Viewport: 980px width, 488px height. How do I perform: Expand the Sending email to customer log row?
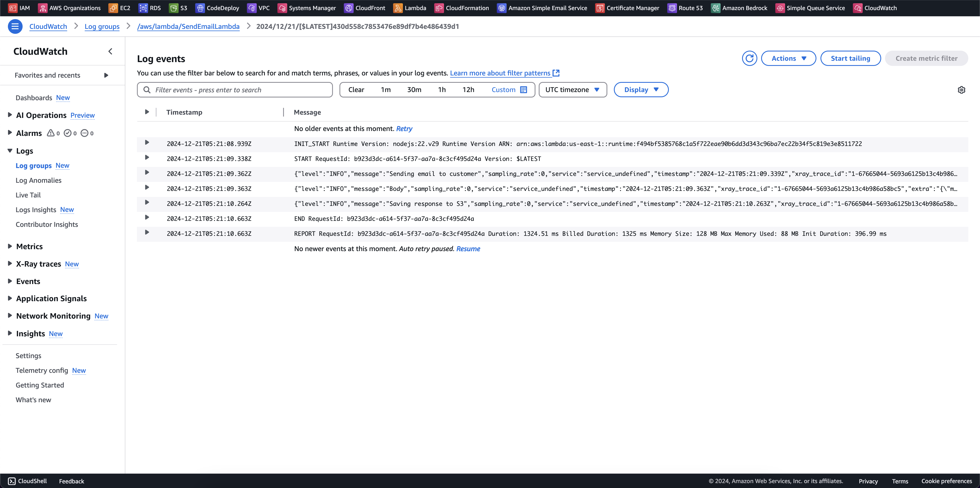(x=147, y=172)
